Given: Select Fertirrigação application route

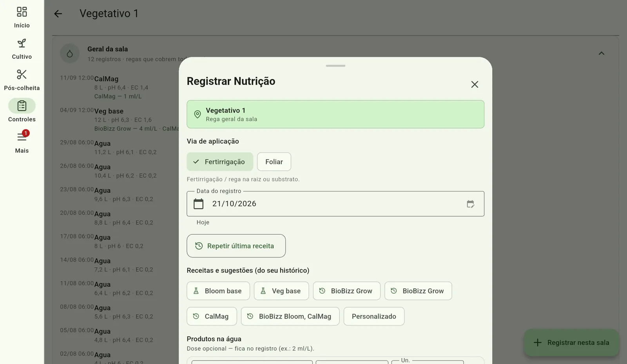Looking at the screenshot, I should pos(220,162).
